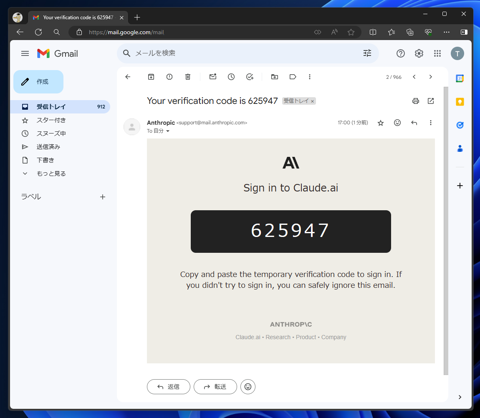This screenshot has height=418, width=480.
Task: Go to the newer email arrow
Action: point(414,77)
